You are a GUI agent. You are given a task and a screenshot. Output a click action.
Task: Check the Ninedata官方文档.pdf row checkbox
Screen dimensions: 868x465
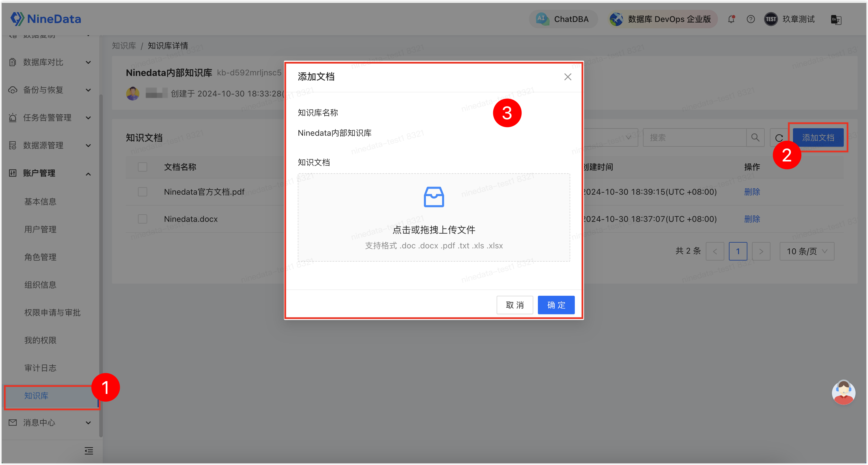(x=143, y=191)
